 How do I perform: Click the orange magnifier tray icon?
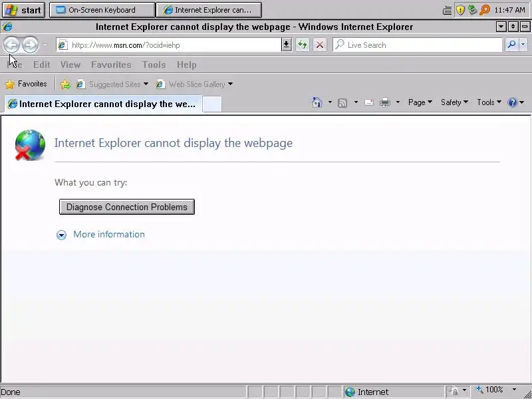tap(485, 10)
